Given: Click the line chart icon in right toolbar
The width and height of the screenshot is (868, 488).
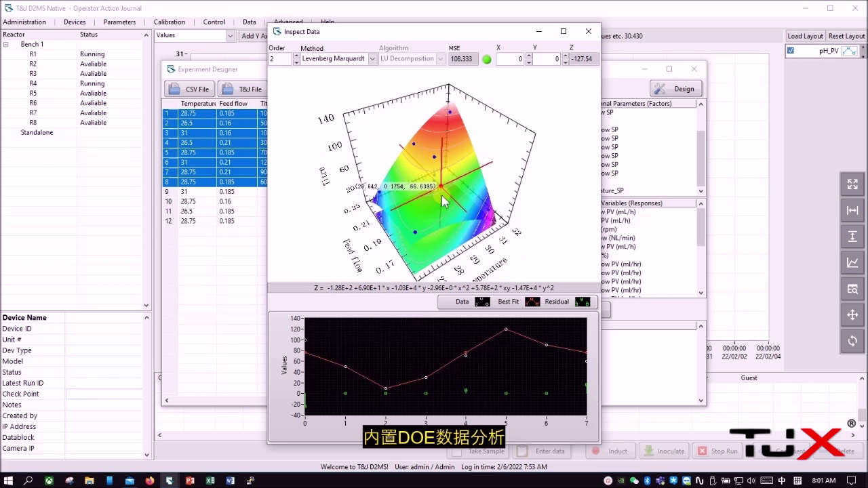Looking at the screenshot, I should pos(852,263).
